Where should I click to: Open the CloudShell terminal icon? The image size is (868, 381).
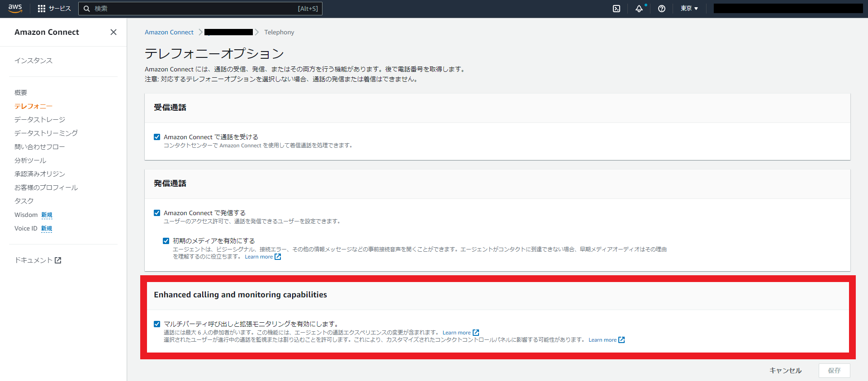pyautogui.click(x=617, y=9)
